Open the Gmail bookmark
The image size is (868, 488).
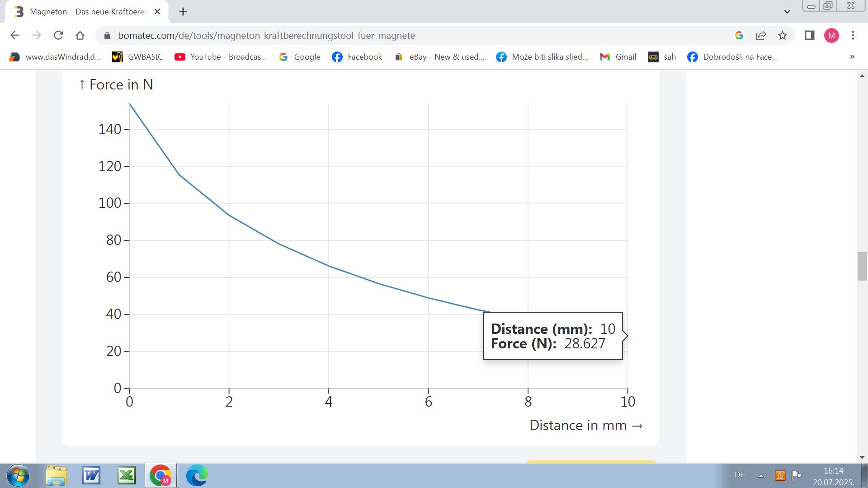(618, 57)
